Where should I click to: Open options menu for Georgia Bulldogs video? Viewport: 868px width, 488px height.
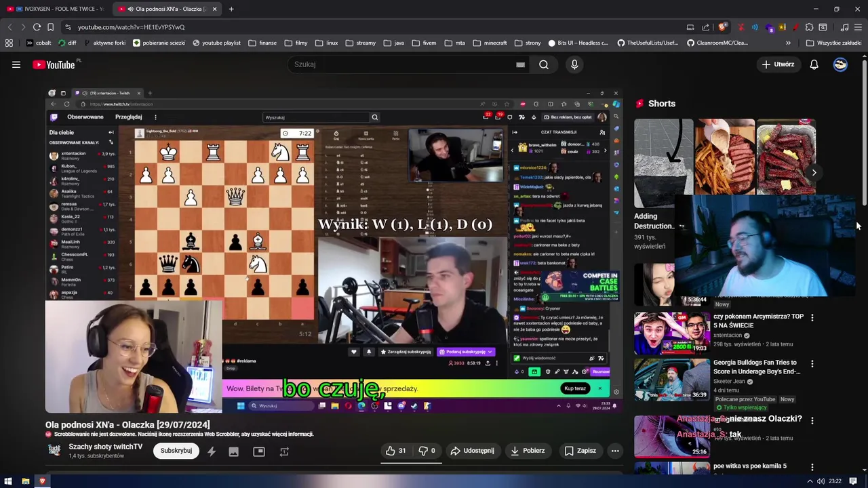[x=812, y=363]
